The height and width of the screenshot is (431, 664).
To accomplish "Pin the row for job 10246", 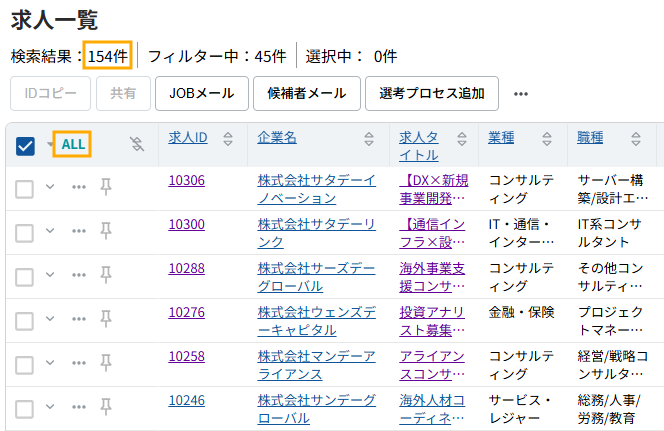I will tap(106, 407).
